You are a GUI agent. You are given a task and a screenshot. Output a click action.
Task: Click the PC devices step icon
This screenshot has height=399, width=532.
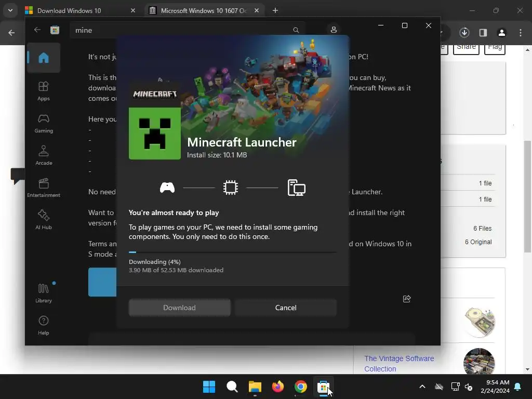pyautogui.click(x=297, y=188)
